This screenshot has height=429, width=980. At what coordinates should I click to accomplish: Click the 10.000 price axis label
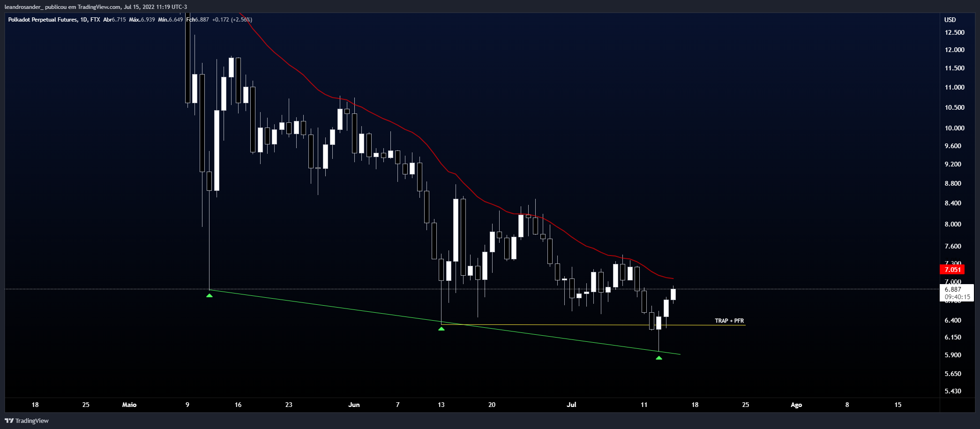pyautogui.click(x=955, y=128)
